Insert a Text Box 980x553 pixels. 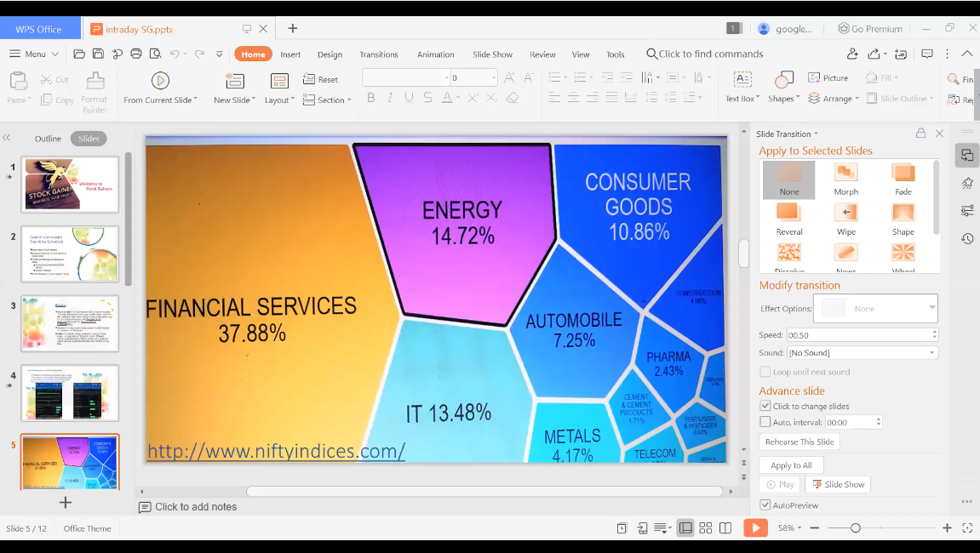click(742, 81)
